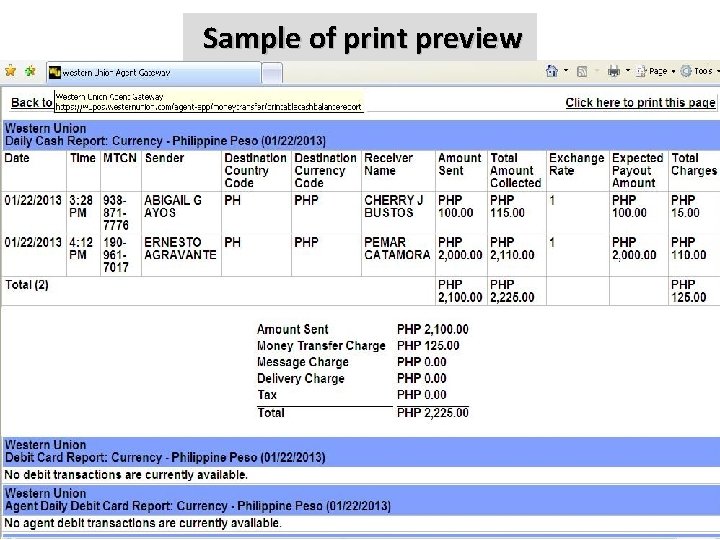Expand the Home button dropdown arrow
720x540 pixels.
566,71
